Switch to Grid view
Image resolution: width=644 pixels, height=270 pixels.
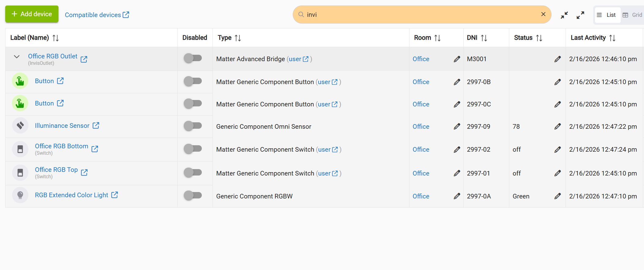633,15
